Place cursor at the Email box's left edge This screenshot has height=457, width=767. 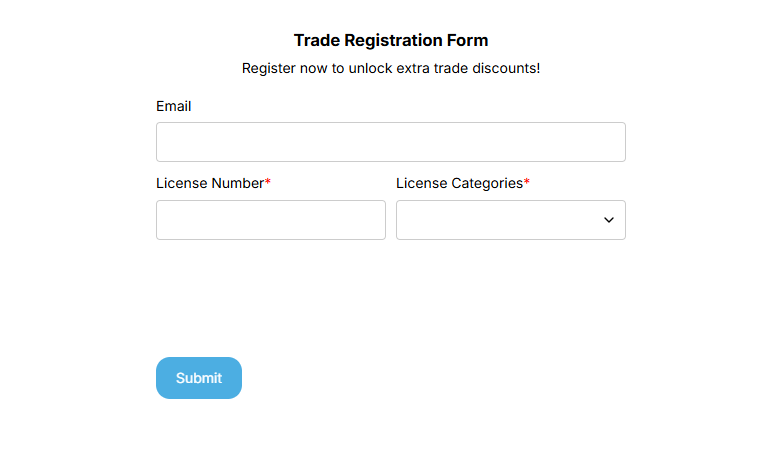pyautogui.click(x=164, y=142)
